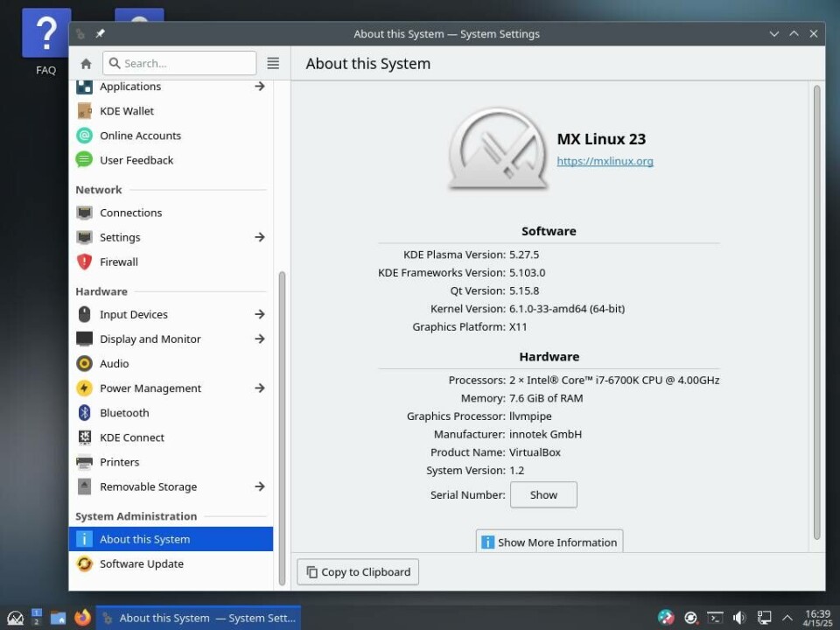
Task: Open User Feedback green icon
Action: [84, 160]
